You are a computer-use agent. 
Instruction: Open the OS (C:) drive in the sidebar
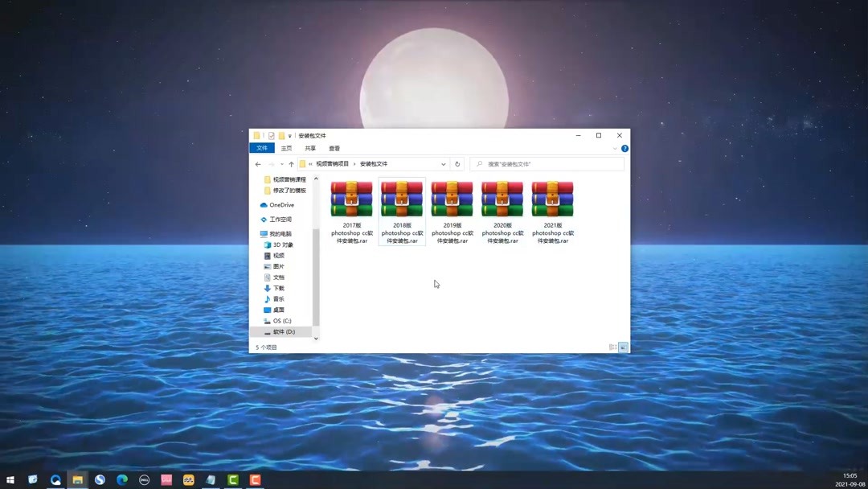click(280, 320)
